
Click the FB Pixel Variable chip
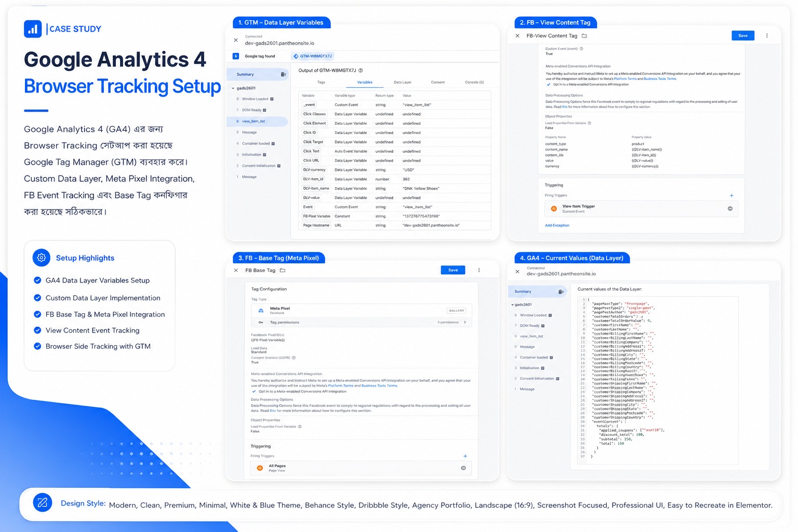(x=317, y=216)
